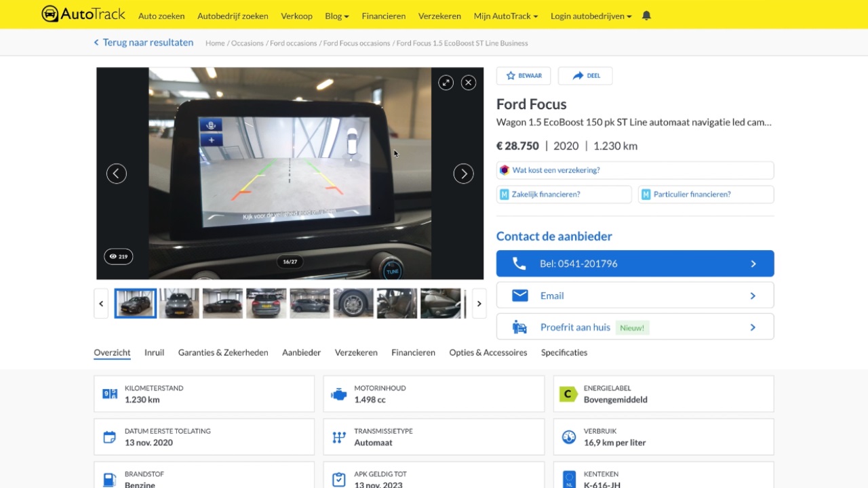Click the Terug naar resultaten link
Image resolution: width=868 pixels, height=488 pixels.
pos(147,42)
